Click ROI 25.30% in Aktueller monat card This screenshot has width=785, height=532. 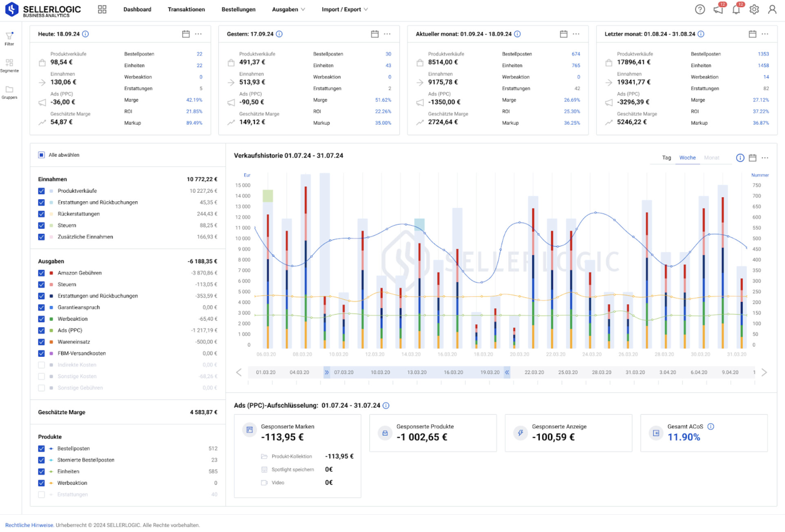pos(572,111)
